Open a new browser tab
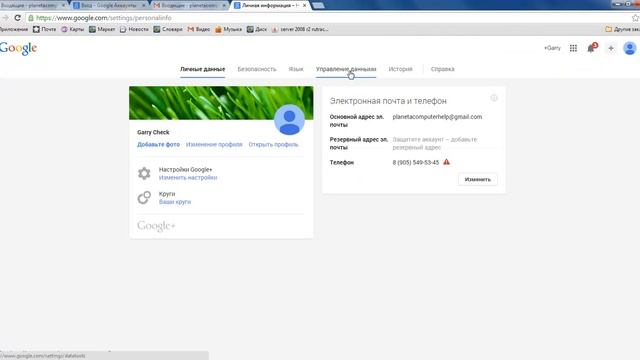Screen dimensions: 640x360 coord(318,5)
